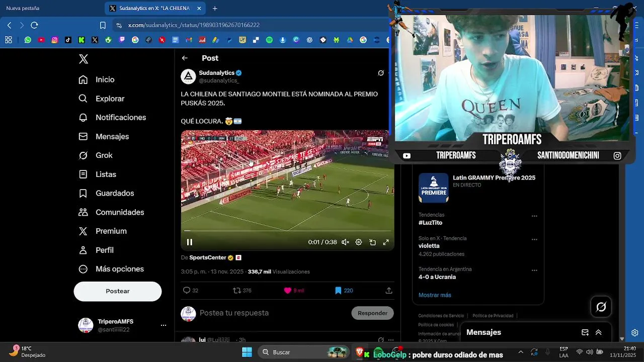
Task: Open Listas in the sidebar
Action: tap(98, 174)
